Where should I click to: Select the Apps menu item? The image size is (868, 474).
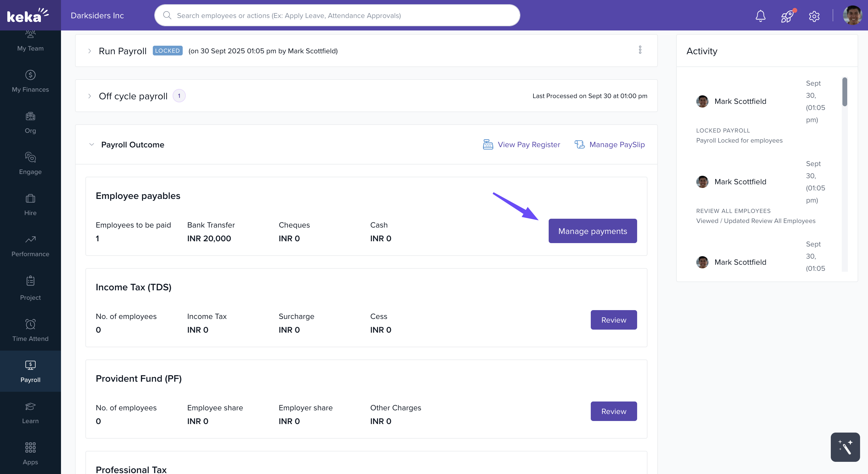30,454
